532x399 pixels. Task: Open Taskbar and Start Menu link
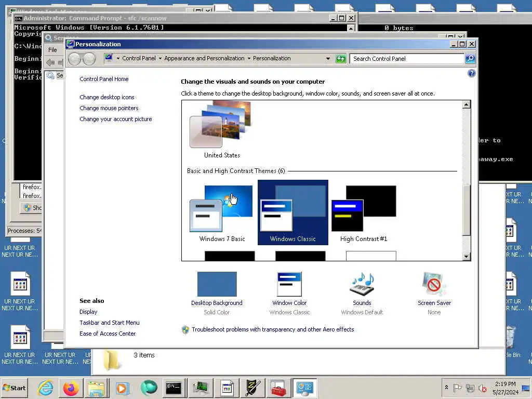[110, 323]
